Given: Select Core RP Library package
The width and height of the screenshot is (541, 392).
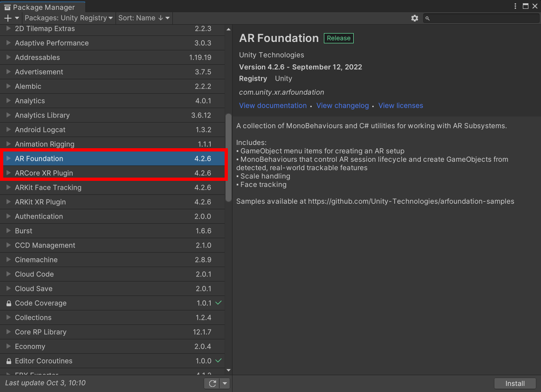Looking at the screenshot, I should click(112, 332).
